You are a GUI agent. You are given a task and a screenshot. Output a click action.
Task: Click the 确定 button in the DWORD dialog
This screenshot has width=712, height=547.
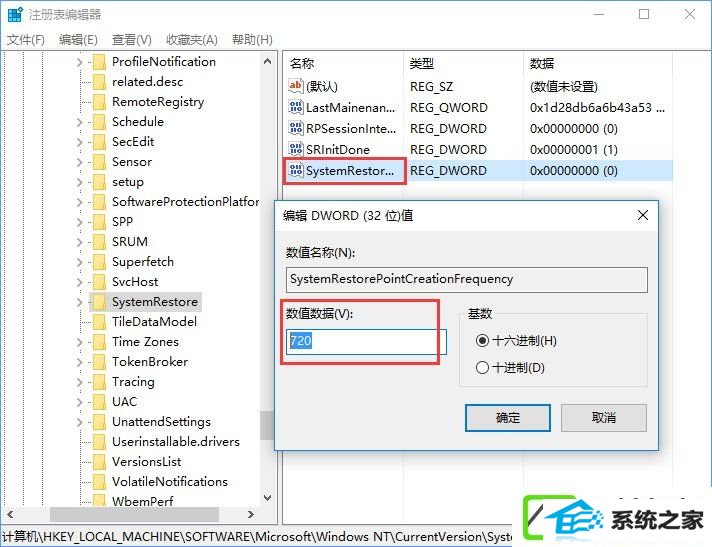[508, 418]
